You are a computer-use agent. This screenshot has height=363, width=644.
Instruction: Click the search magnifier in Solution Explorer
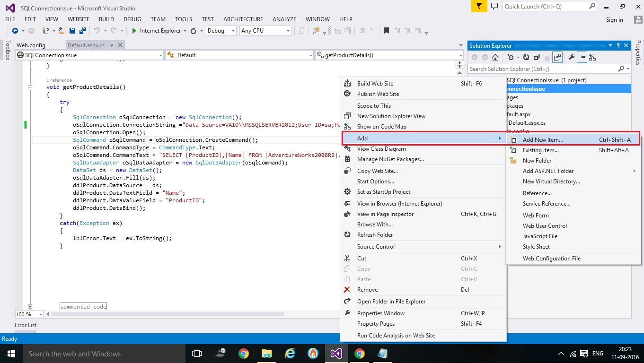(x=621, y=69)
